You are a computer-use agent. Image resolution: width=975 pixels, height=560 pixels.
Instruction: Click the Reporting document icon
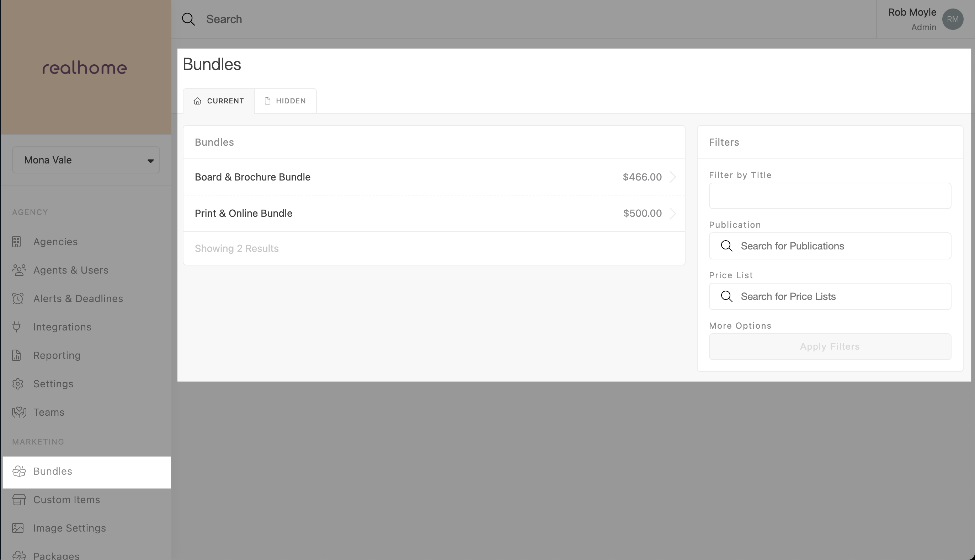17,355
